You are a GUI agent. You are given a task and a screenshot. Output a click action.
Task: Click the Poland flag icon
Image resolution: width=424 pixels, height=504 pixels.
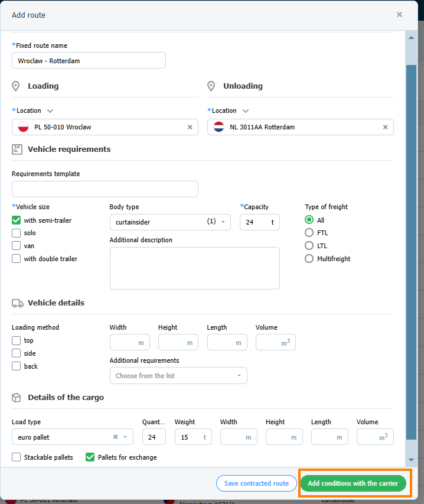click(x=24, y=127)
